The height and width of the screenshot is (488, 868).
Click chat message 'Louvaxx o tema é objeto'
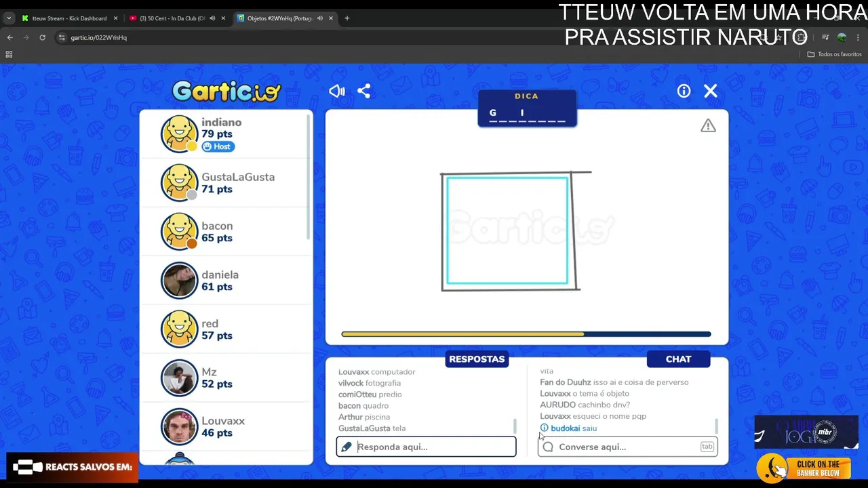(x=585, y=394)
